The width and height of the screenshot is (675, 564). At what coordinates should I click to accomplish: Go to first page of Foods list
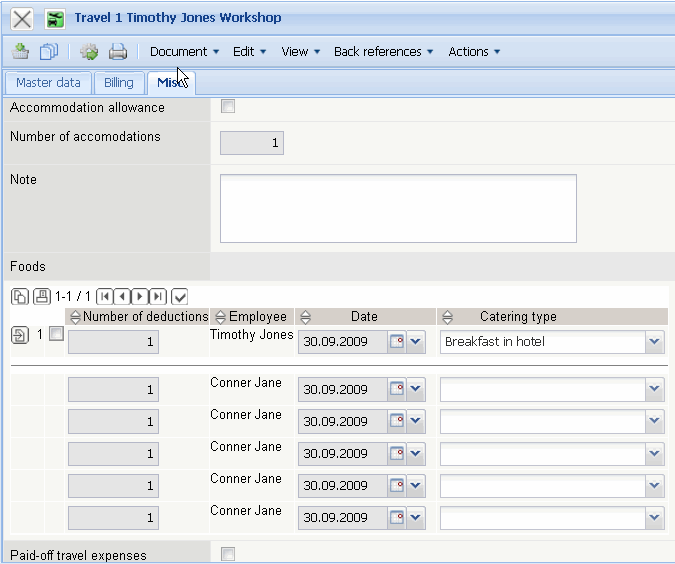pyautogui.click(x=105, y=296)
